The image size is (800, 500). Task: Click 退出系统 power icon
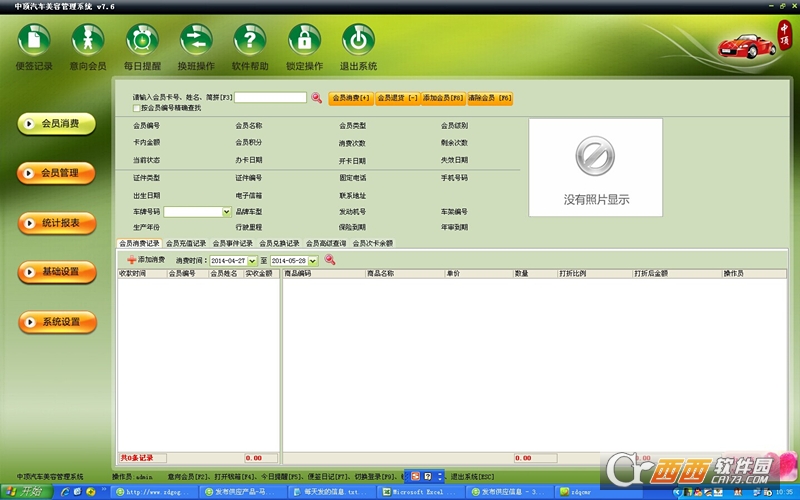(358, 40)
